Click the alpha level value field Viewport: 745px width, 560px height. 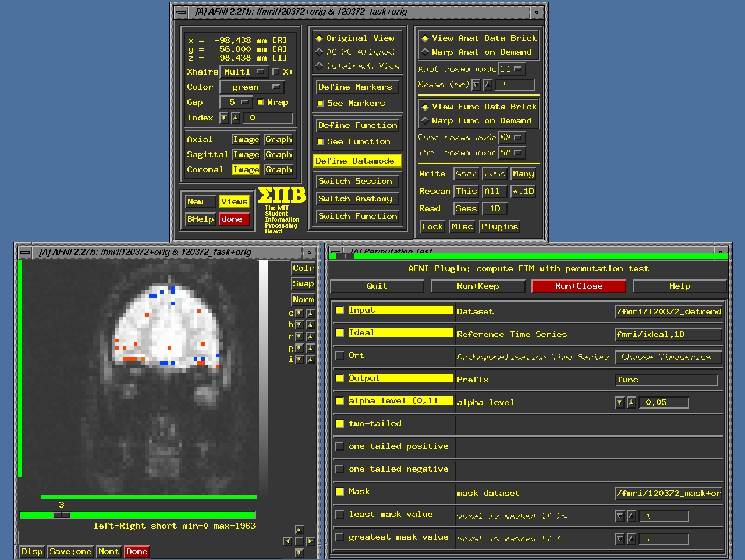[664, 403]
